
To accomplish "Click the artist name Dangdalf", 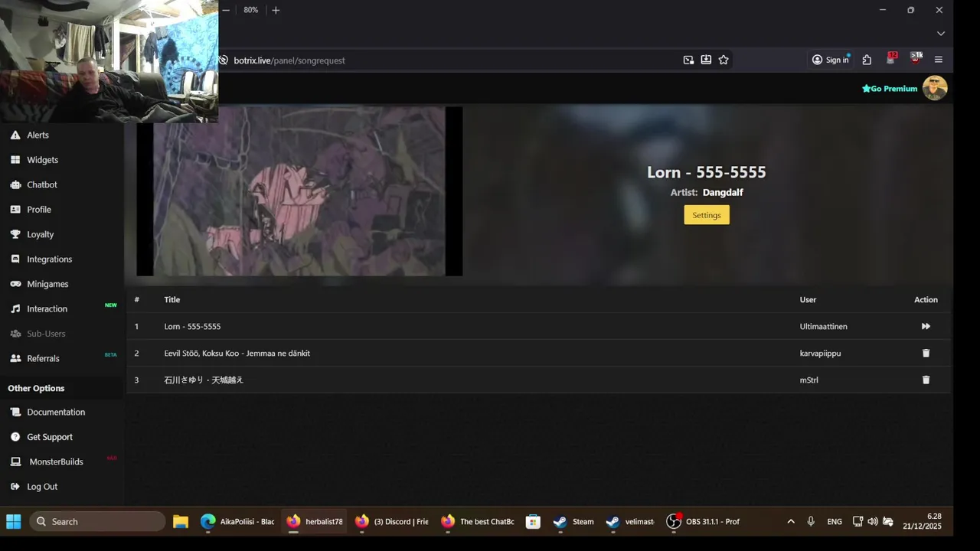I will 723,193.
